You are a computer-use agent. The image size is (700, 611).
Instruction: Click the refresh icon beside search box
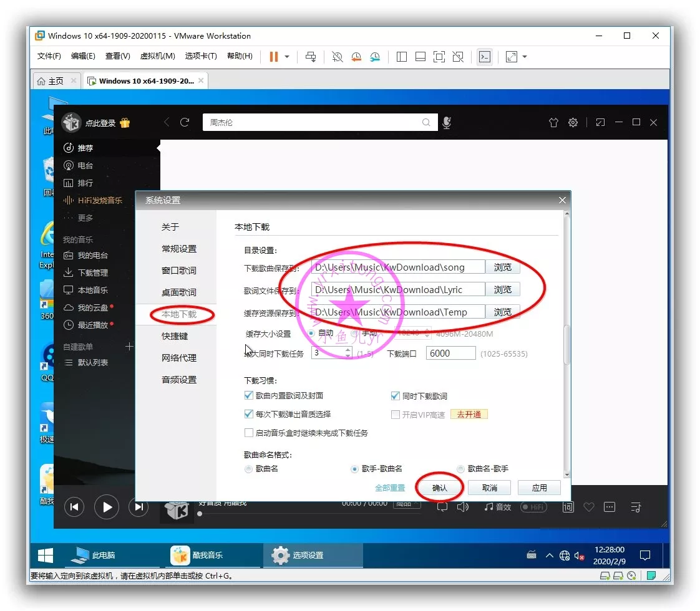(x=185, y=122)
